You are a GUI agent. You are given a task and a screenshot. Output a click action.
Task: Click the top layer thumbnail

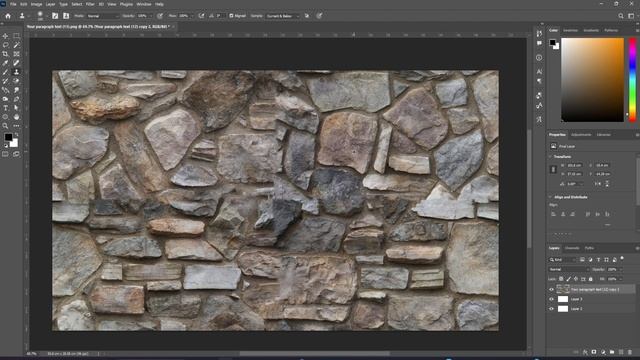point(563,289)
